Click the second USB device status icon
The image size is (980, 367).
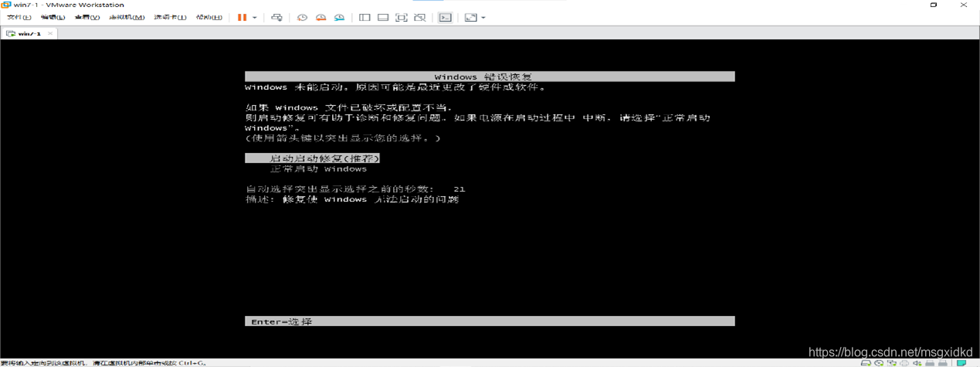tap(942, 362)
